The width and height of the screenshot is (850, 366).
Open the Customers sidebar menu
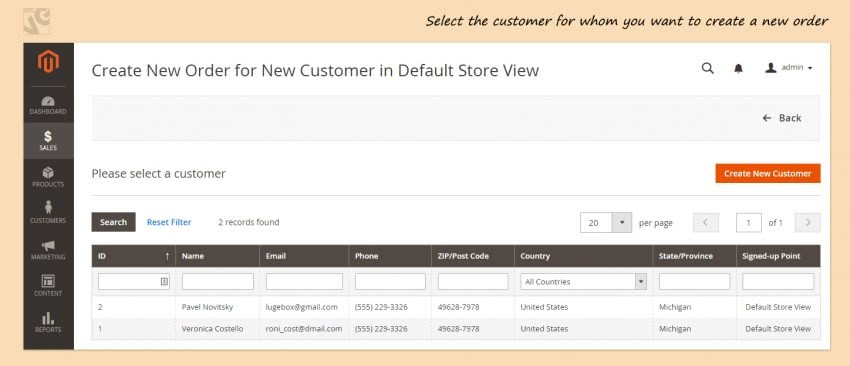tap(48, 214)
